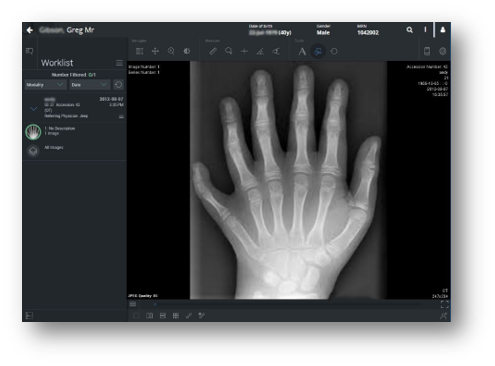
Task: Choose the side-by-side viewport layout
Action: click(149, 316)
